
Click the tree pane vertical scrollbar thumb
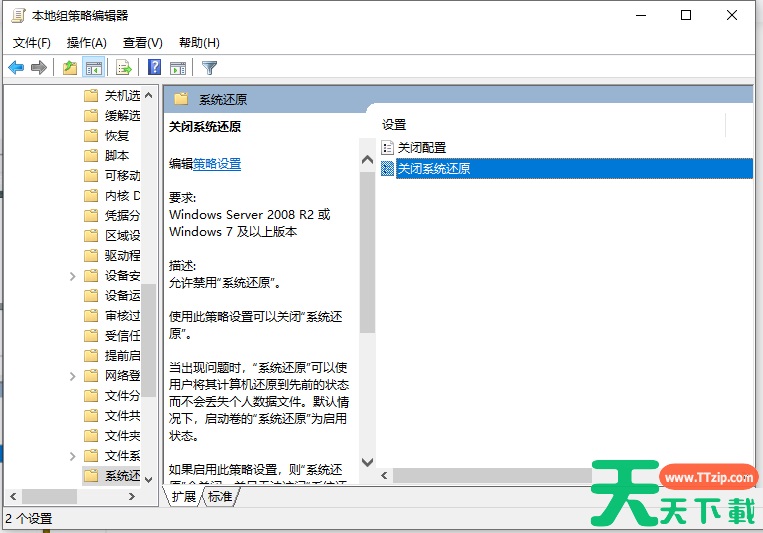[149, 341]
